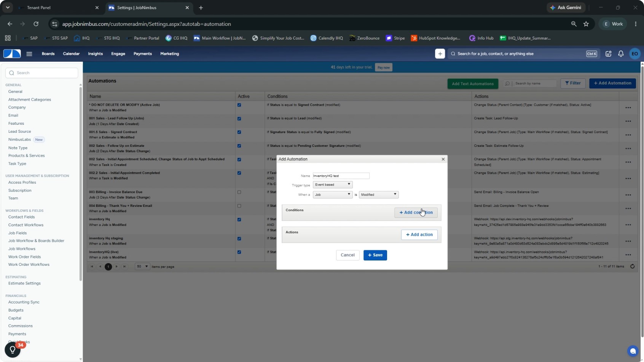Toggle active checkbox for 002 Sales Follow Up on Estimate

239,146
